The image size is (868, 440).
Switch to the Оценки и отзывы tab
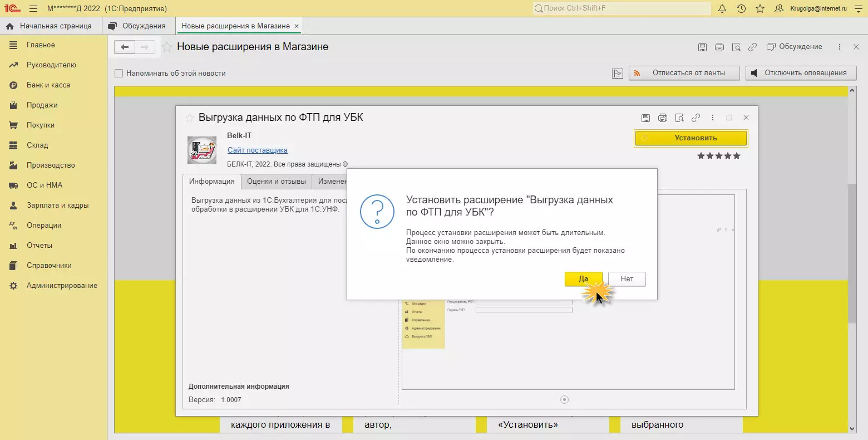coord(277,182)
